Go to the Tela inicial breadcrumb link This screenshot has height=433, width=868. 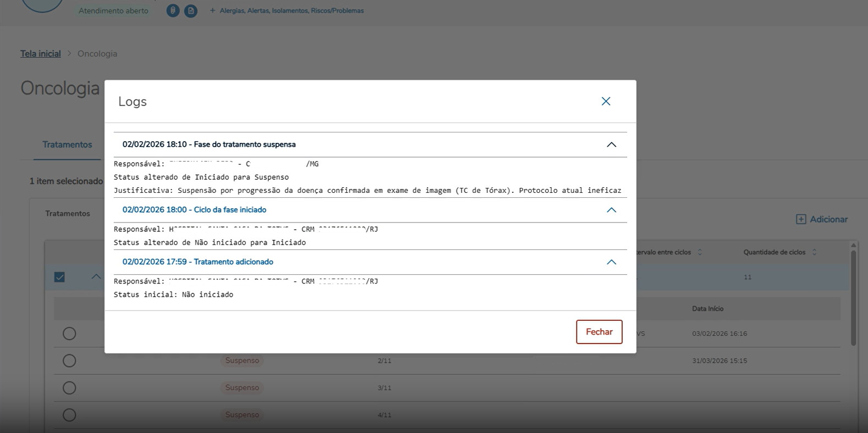click(40, 53)
